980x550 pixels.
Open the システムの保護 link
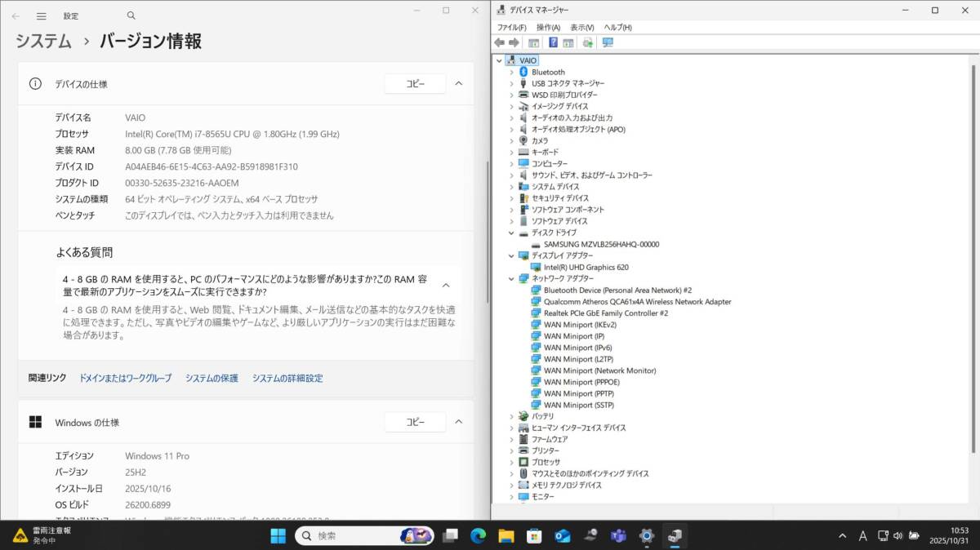coord(212,378)
